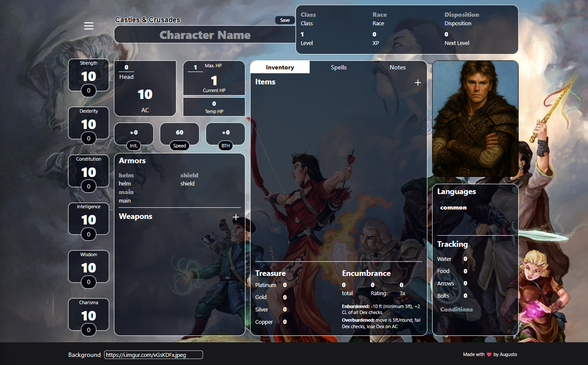This screenshot has height=365, width=588.
Task: Click the character portrait image
Action: [475, 119]
